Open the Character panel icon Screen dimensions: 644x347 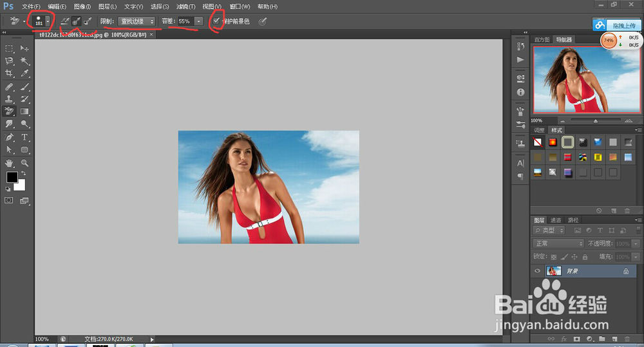tap(521, 163)
